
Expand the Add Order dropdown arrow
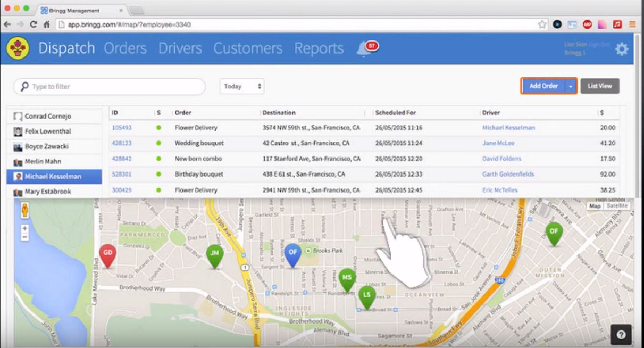pyautogui.click(x=571, y=86)
